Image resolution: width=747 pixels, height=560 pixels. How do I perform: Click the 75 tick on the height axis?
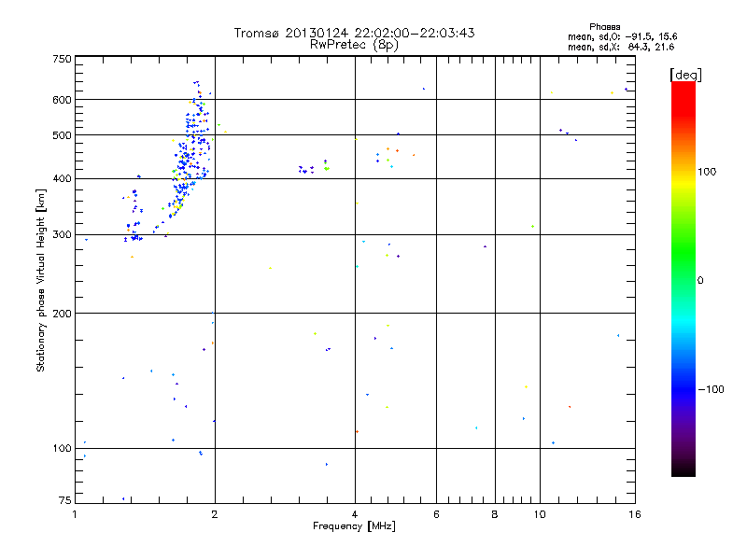(x=63, y=502)
